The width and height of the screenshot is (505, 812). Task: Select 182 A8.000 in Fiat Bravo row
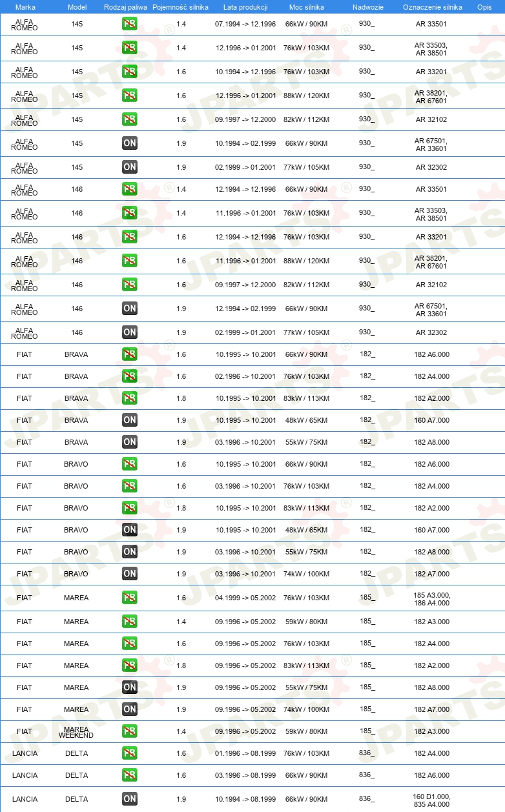(432, 552)
